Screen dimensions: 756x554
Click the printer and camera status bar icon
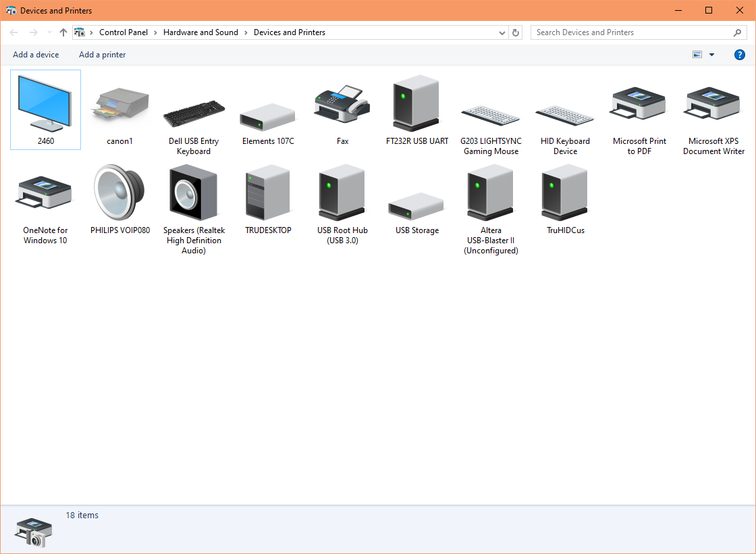pyautogui.click(x=33, y=532)
